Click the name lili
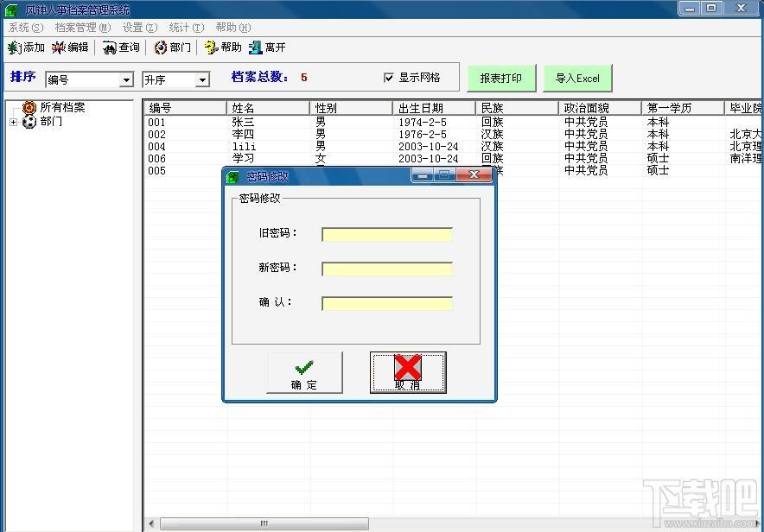This screenshot has width=764, height=532. pyautogui.click(x=244, y=147)
